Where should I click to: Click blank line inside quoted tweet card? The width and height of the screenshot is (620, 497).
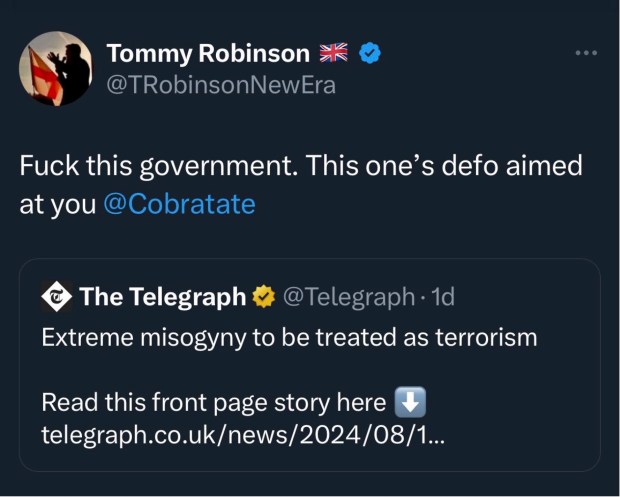click(300, 370)
